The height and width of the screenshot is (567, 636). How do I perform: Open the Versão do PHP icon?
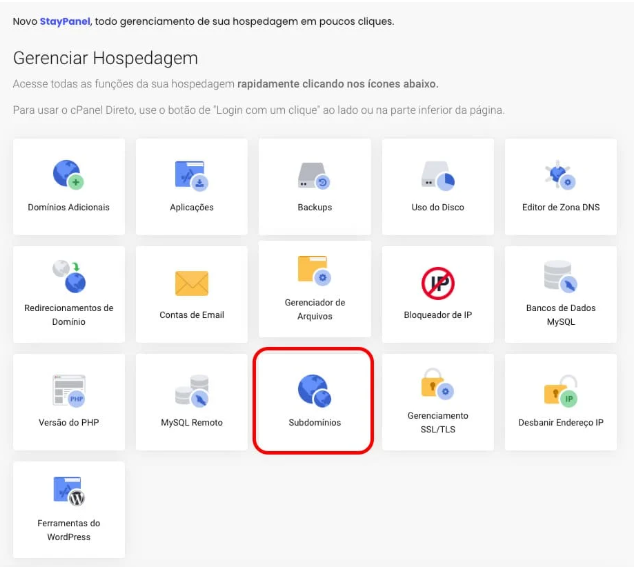coord(69,391)
